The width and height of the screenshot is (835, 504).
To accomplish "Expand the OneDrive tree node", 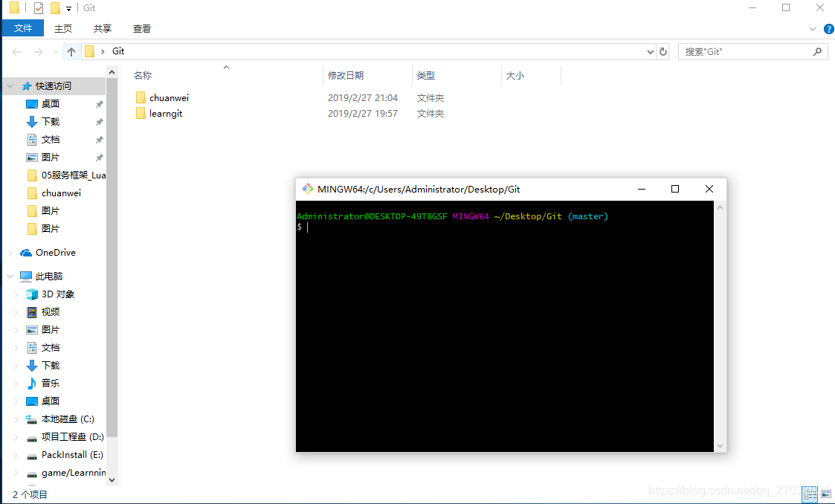I will tap(10, 253).
